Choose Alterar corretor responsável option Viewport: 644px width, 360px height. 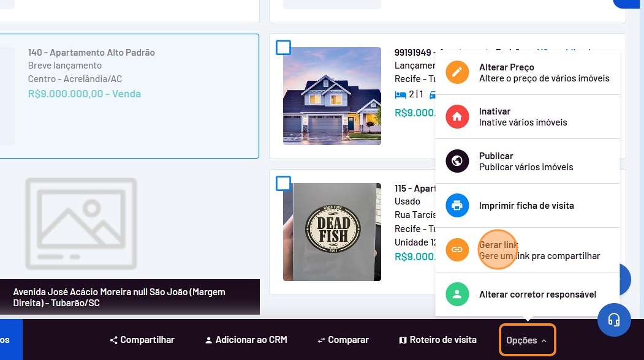pos(537,294)
